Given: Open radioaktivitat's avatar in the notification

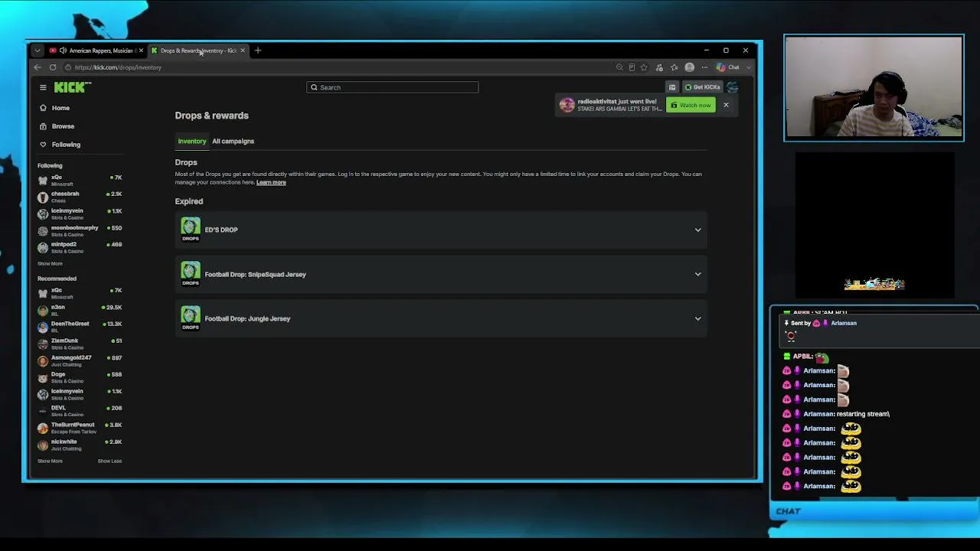Looking at the screenshot, I should click(567, 105).
